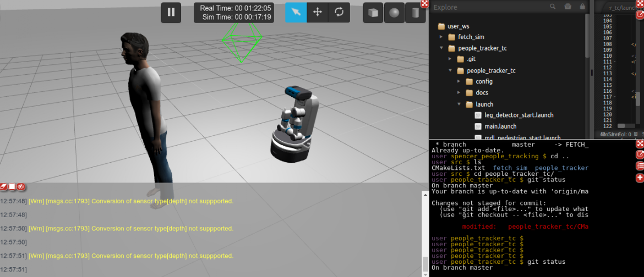644x277 pixels.
Task: Pop out the terminal panel
Action: point(640,154)
